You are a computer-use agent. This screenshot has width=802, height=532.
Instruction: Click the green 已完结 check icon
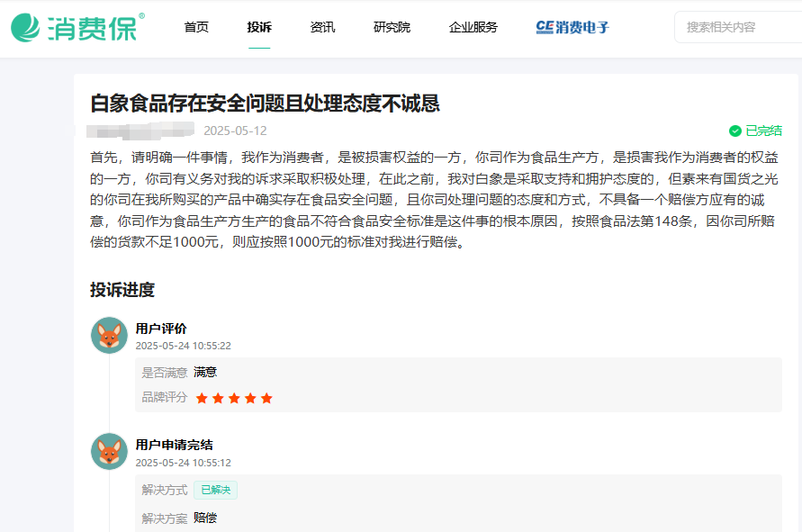click(735, 131)
